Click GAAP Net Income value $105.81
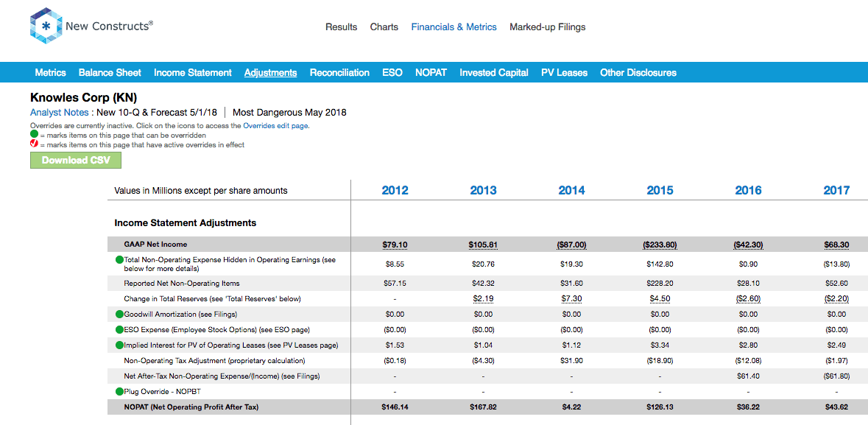This screenshot has width=868, height=425. click(483, 245)
